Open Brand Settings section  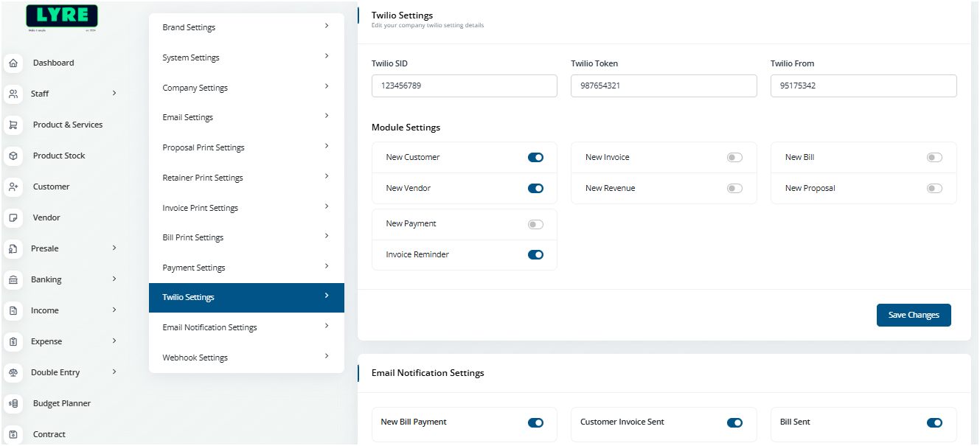[x=246, y=27]
